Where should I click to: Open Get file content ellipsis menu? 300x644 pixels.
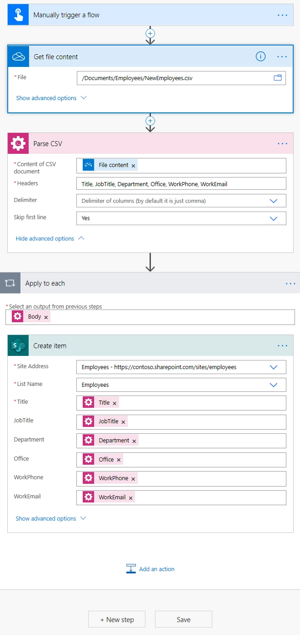point(282,56)
